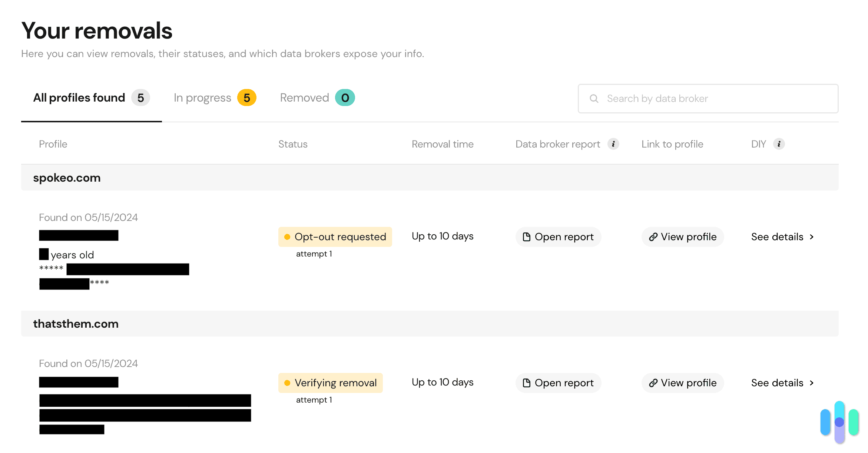Click the DIY column info icon

tap(779, 144)
